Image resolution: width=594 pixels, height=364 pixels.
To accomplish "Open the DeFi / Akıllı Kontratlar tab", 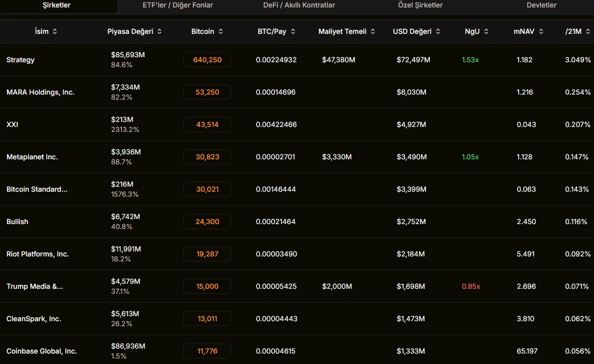I will (x=299, y=5).
